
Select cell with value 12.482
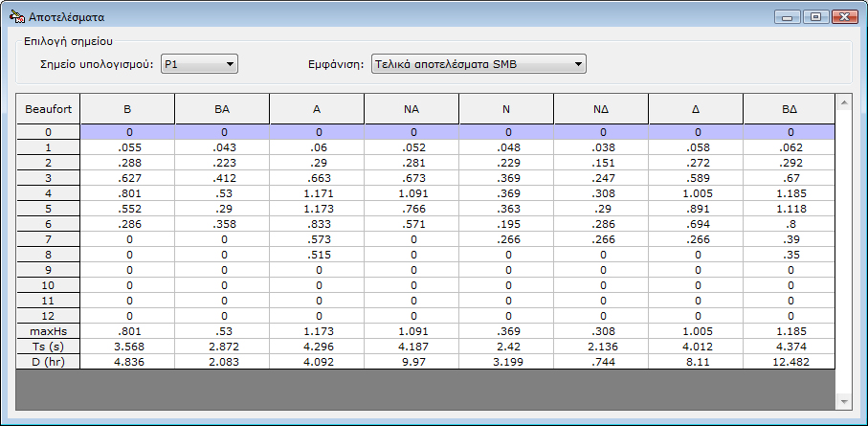790,361
